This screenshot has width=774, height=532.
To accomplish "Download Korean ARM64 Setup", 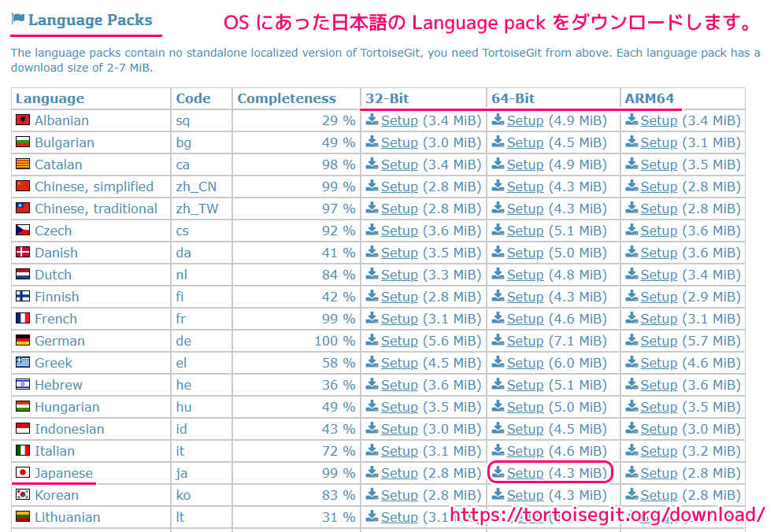I will [658, 495].
